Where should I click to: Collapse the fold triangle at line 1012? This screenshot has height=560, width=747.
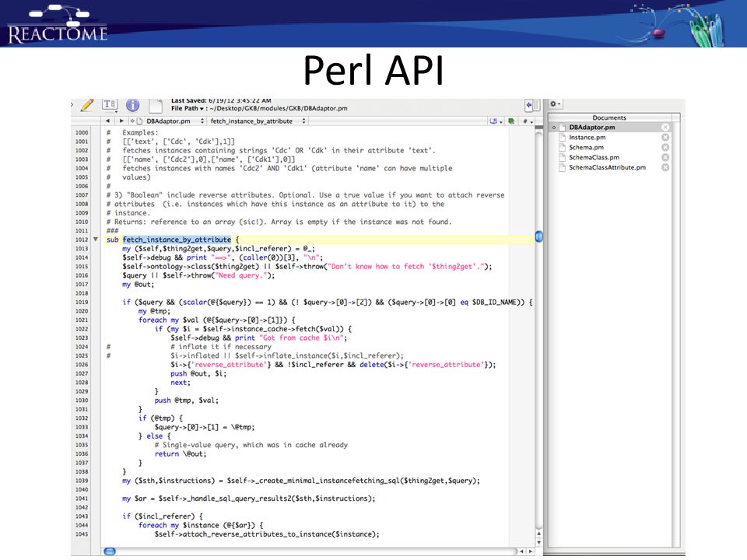click(x=95, y=240)
